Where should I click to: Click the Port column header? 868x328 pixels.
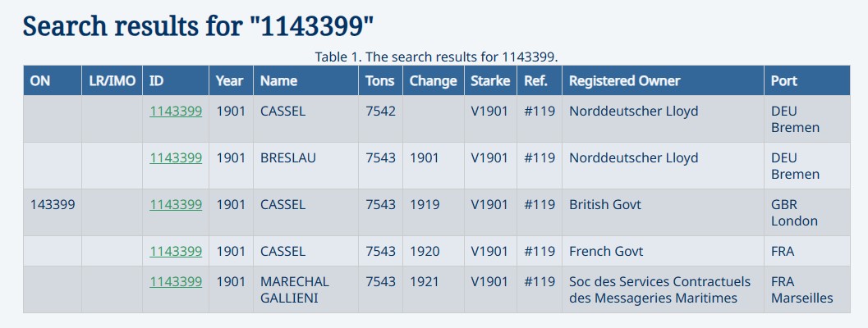pos(784,80)
